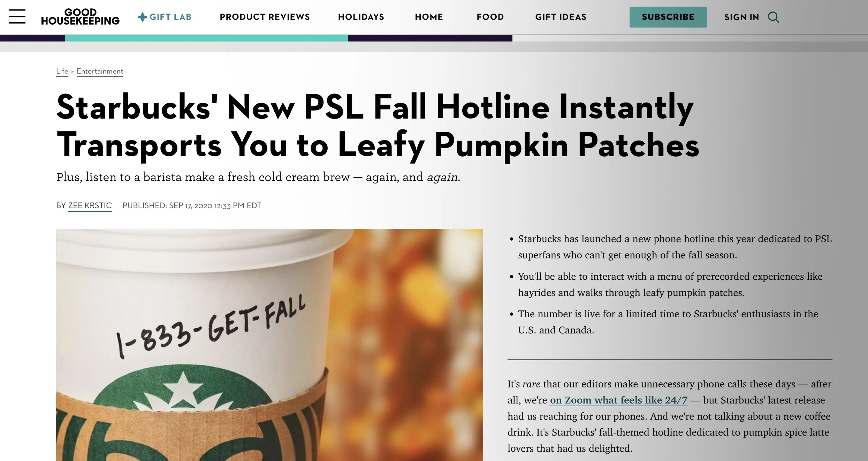Image resolution: width=868 pixels, height=461 pixels.
Task: Click the Subscribe button
Action: click(668, 17)
